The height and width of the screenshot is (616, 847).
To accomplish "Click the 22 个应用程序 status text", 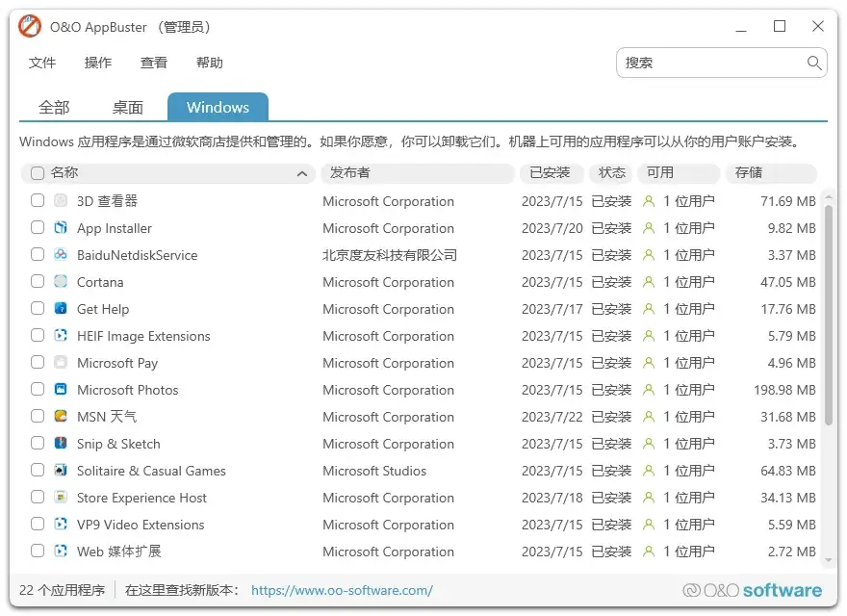I will [63, 590].
